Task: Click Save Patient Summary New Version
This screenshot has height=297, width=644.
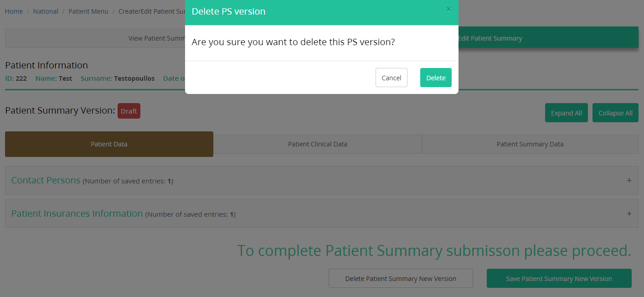Action: 559,278
